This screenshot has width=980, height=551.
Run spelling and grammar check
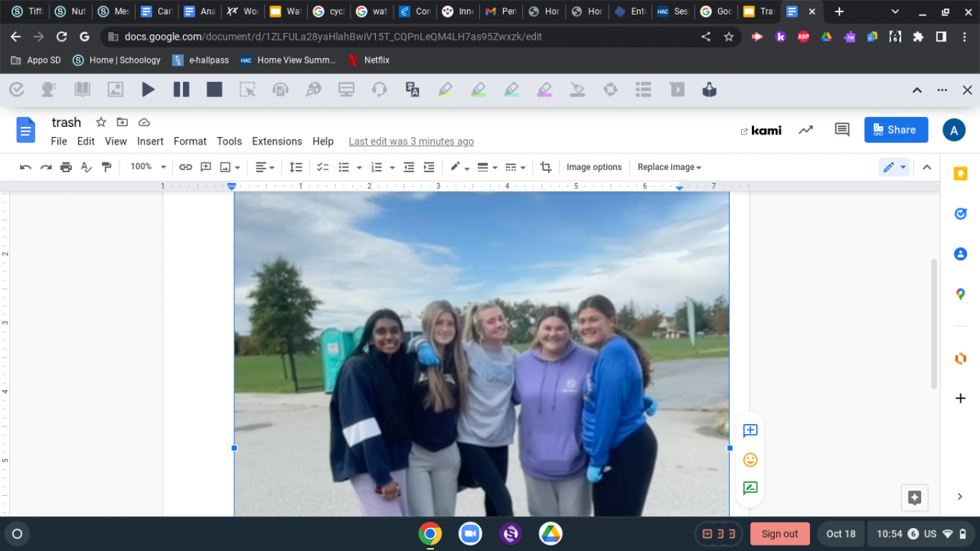(87, 167)
